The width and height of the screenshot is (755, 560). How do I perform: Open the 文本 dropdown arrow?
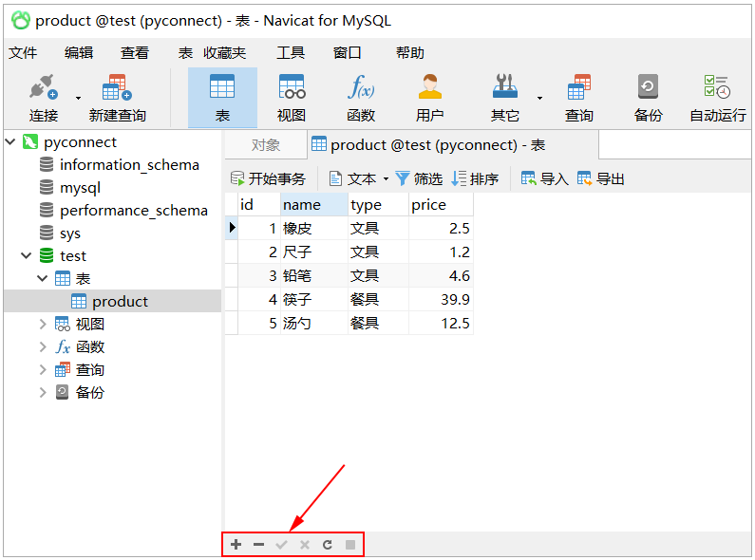point(386,179)
